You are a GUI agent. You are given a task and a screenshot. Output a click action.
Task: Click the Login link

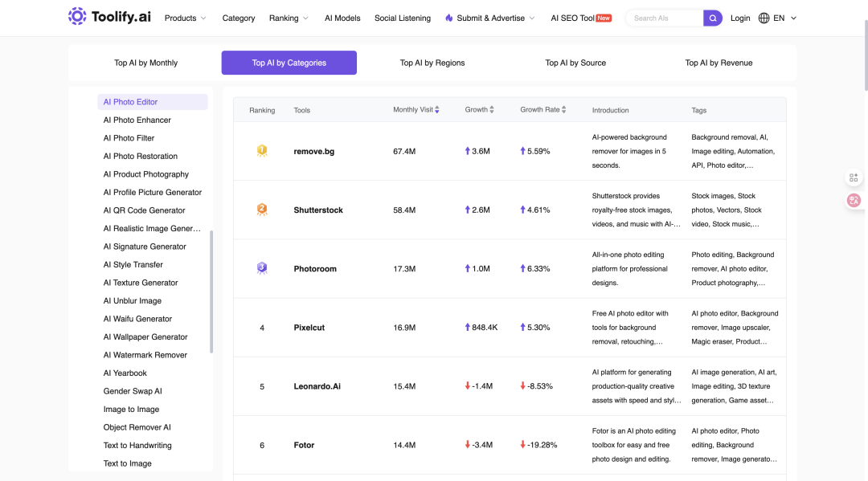tap(740, 18)
